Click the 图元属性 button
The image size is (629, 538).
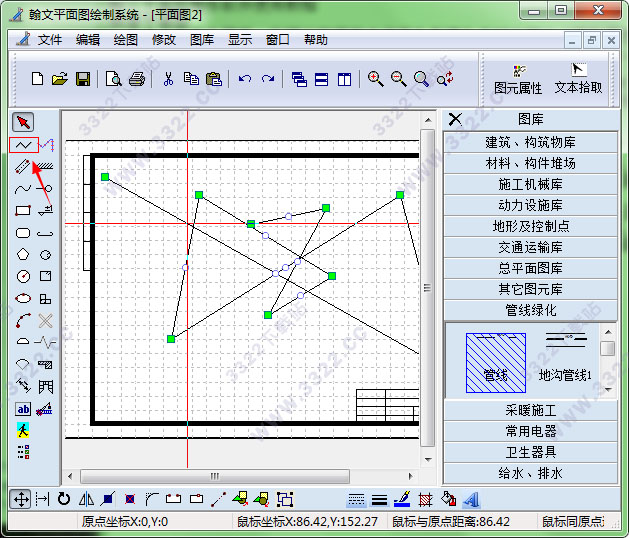[518, 80]
